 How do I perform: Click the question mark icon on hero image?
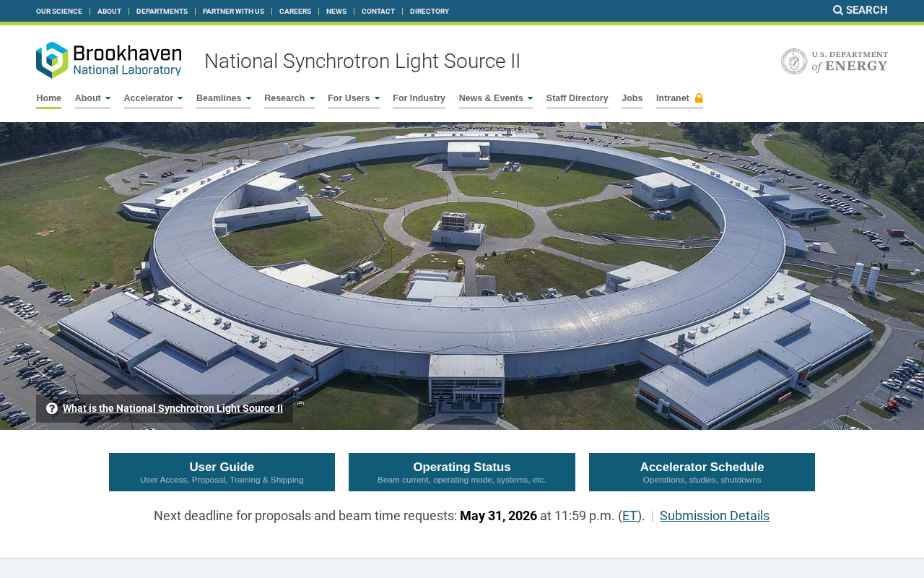pyautogui.click(x=52, y=408)
